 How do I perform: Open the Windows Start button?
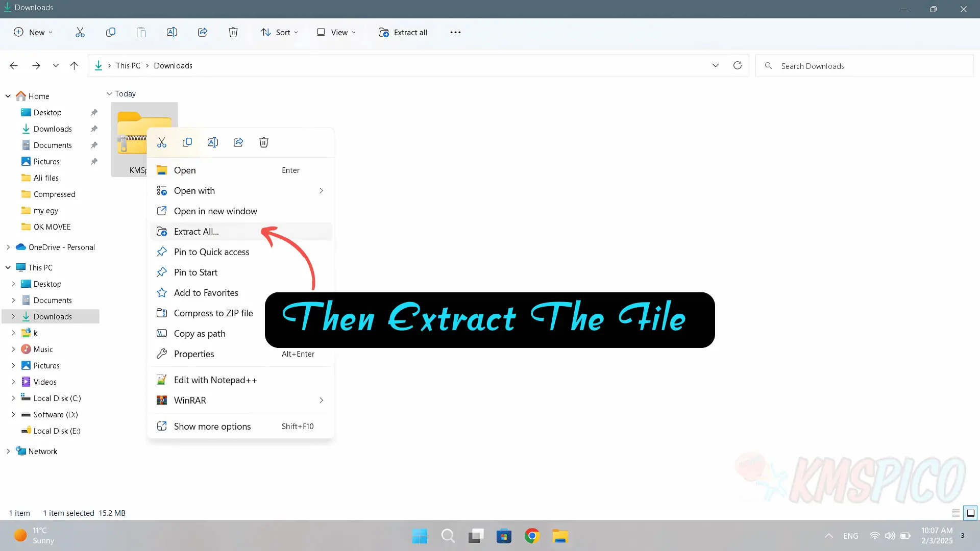click(x=420, y=536)
